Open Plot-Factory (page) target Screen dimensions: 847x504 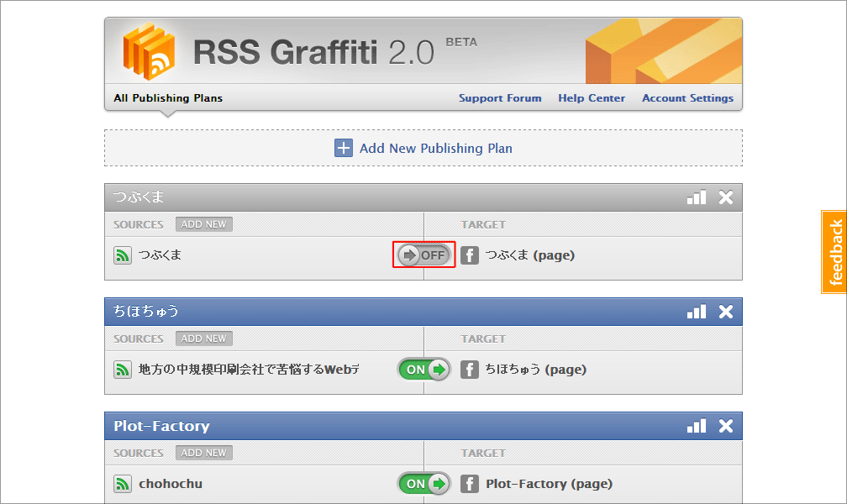point(549,484)
